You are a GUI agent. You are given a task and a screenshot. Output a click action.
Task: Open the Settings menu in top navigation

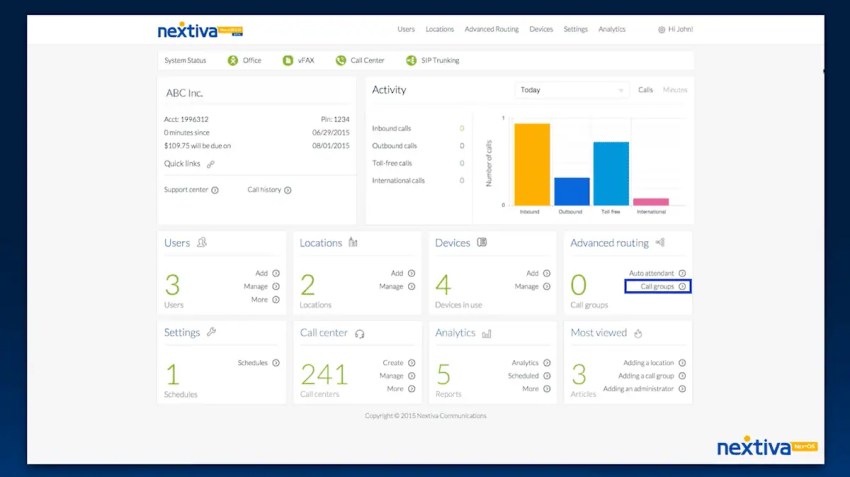(576, 29)
